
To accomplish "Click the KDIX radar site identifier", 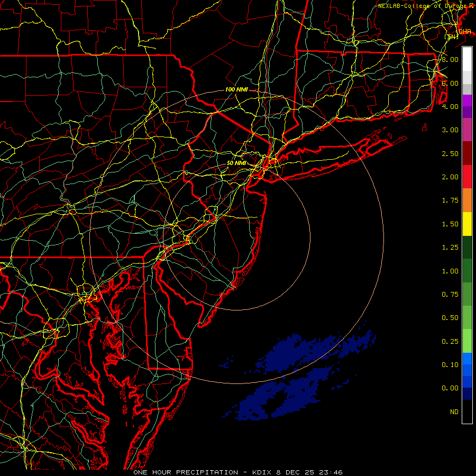I will (x=262, y=472).
